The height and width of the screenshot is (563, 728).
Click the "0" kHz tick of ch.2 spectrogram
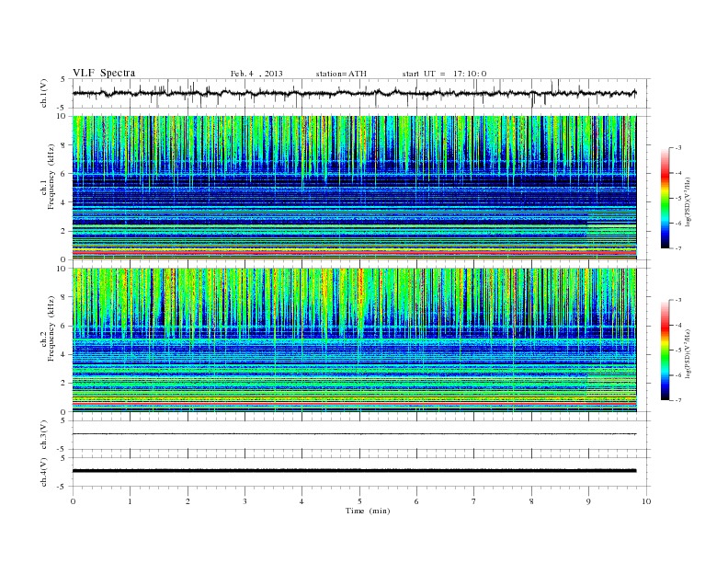coord(65,411)
